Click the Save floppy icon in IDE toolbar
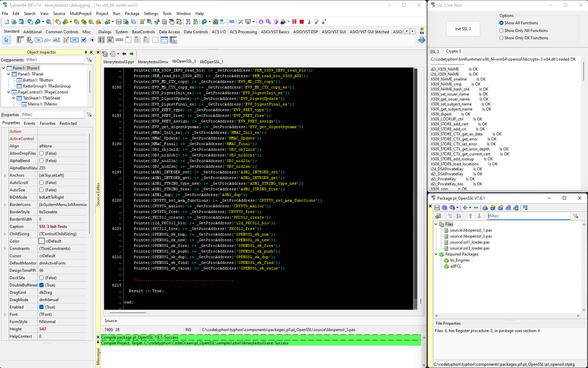588x368 pixels. coord(119,22)
